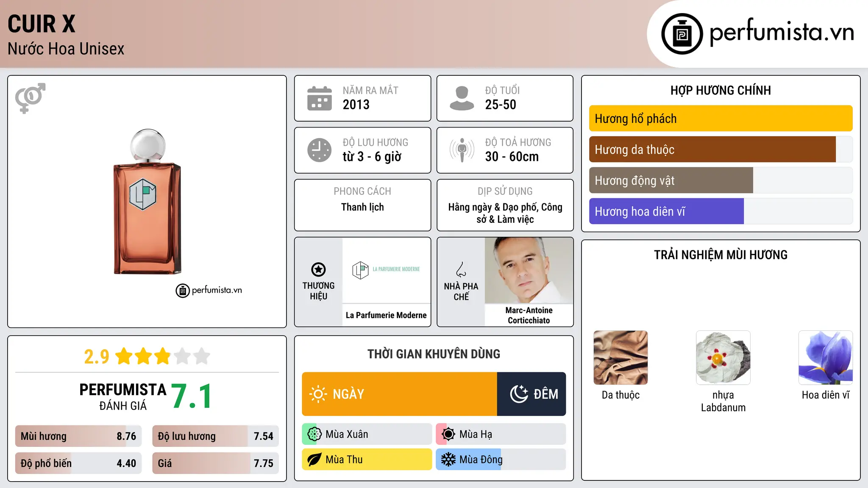Click the release year value 2013

click(356, 105)
